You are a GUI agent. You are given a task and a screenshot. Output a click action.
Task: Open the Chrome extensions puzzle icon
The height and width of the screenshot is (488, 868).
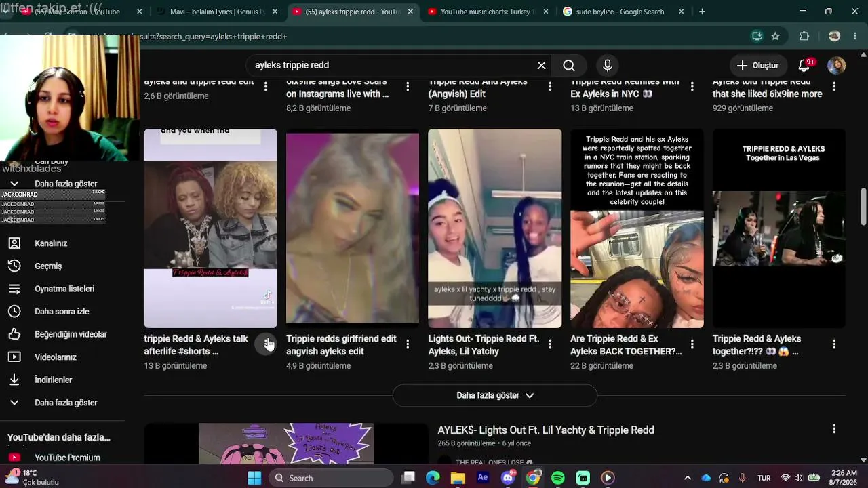[x=804, y=36]
